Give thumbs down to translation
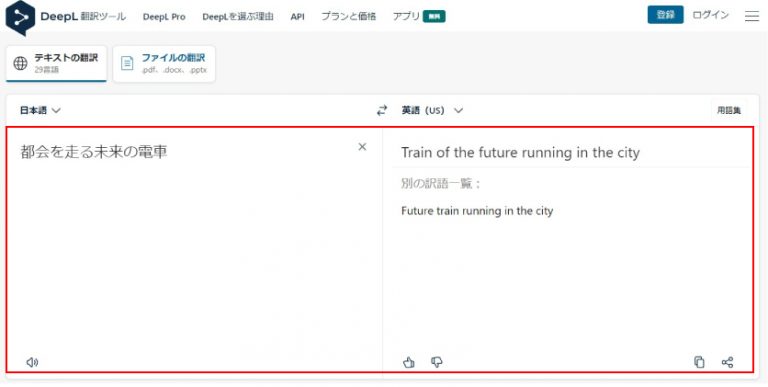 (x=436, y=363)
